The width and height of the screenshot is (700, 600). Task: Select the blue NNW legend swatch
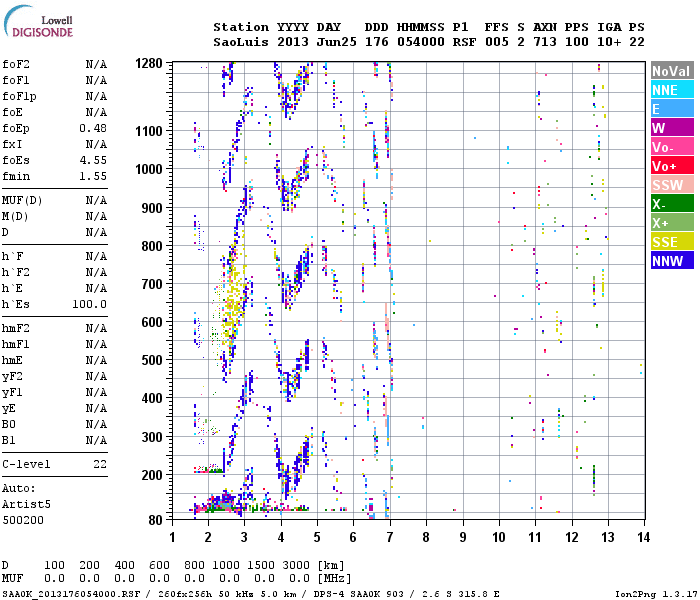pyautogui.click(x=672, y=261)
